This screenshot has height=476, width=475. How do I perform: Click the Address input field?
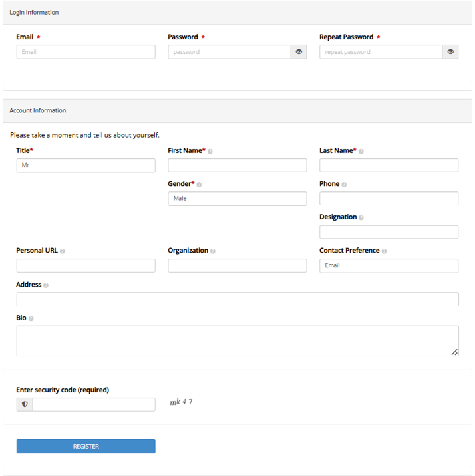237,299
